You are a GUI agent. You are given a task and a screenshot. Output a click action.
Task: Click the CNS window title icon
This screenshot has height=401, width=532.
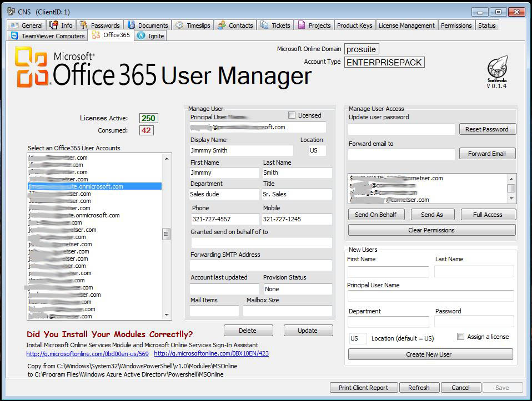pyautogui.click(x=11, y=11)
